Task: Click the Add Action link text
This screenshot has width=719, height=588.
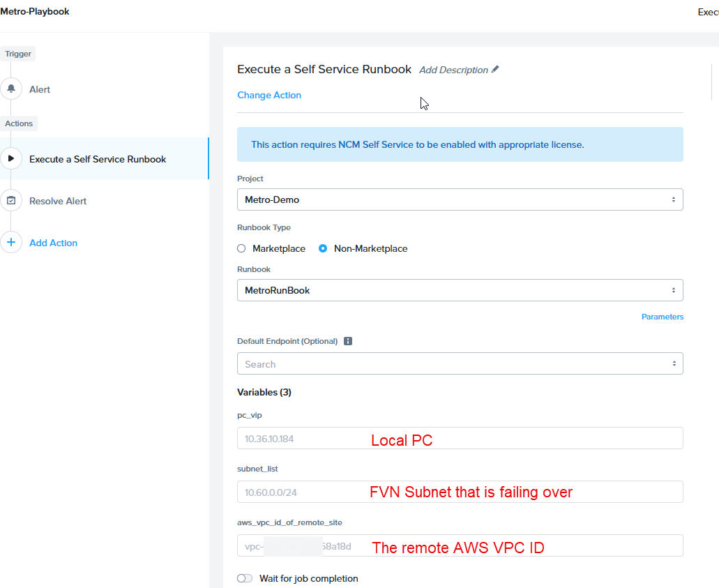Action: point(54,243)
